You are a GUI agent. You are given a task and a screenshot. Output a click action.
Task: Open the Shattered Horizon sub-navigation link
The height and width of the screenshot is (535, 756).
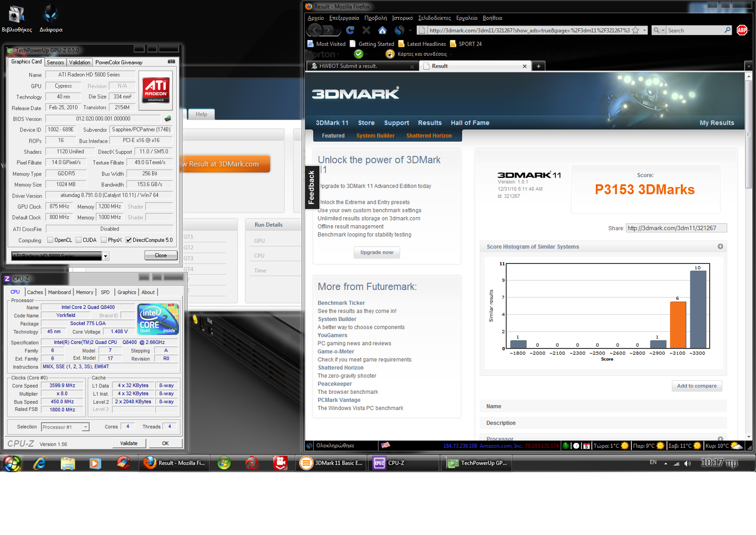click(429, 136)
